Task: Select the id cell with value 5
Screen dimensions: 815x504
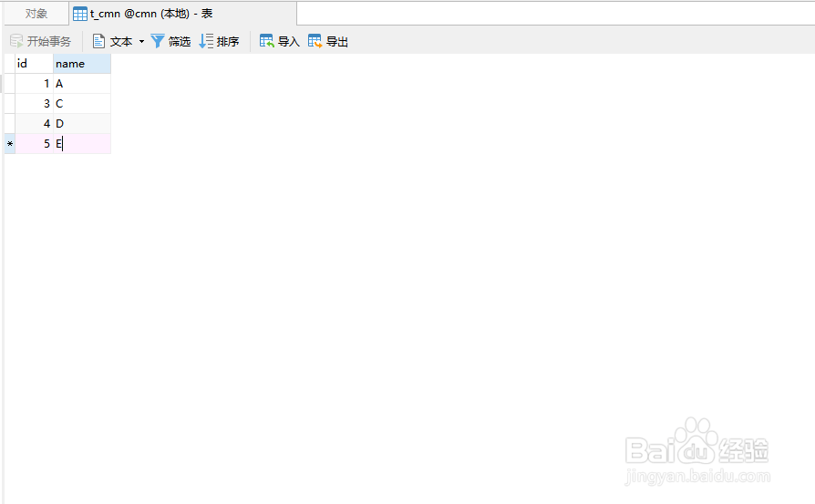Action: tap(35, 144)
